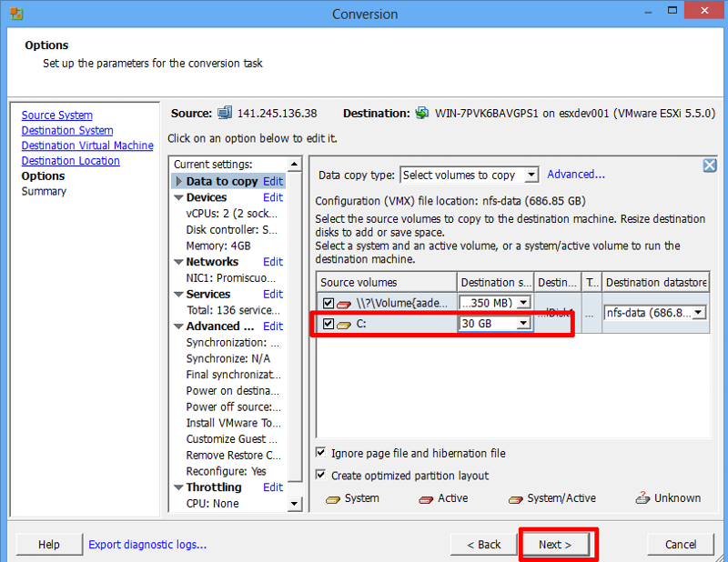Collapse the Services section
This screenshot has width=728, height=562.
[178, 295]
